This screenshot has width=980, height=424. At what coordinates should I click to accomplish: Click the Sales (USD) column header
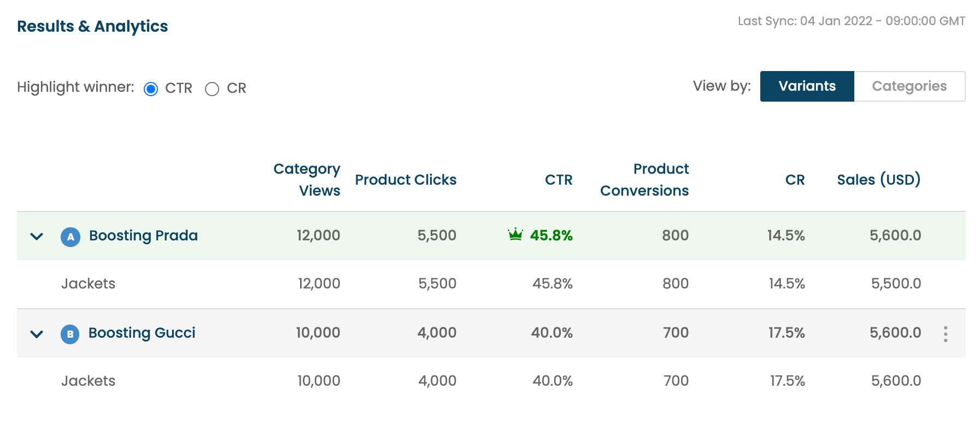[x=879, y=179]
